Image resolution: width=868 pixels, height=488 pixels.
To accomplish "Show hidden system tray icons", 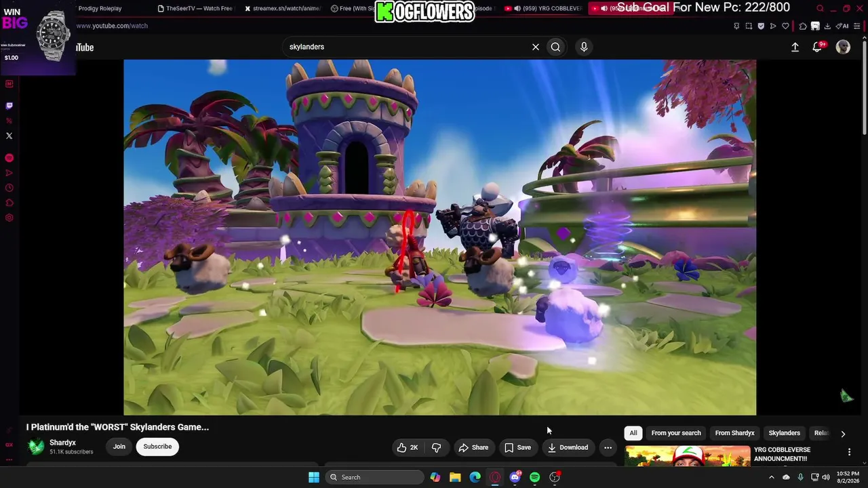I will [771, 477].
